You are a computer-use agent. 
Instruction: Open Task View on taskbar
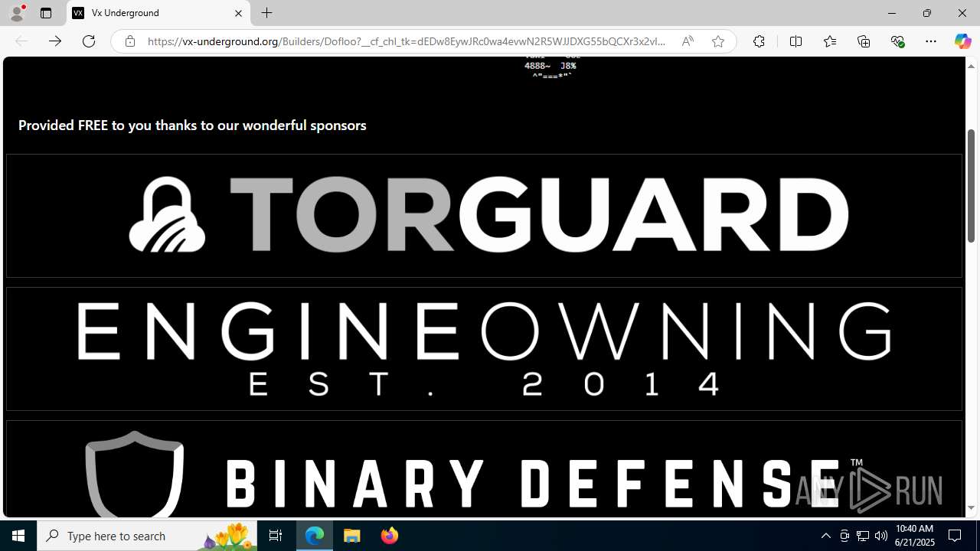[x=276, y=536]
